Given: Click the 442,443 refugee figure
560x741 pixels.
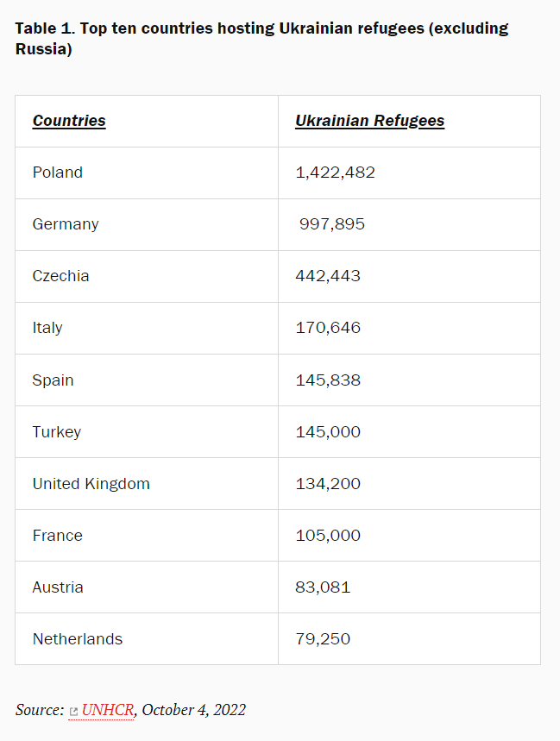Looking at the screenshot, I should [x=328, y=276].
